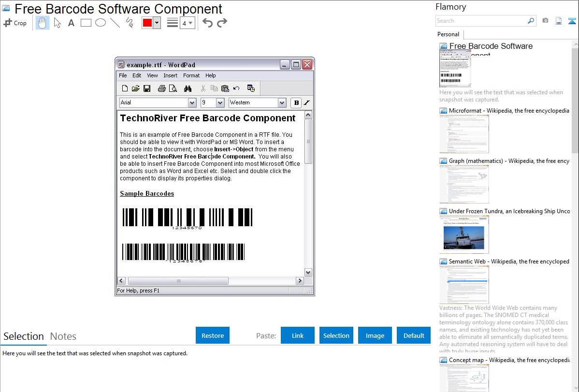Open the Under Frozen Tundra snapshot thumbnail

[x=464, y=234]
